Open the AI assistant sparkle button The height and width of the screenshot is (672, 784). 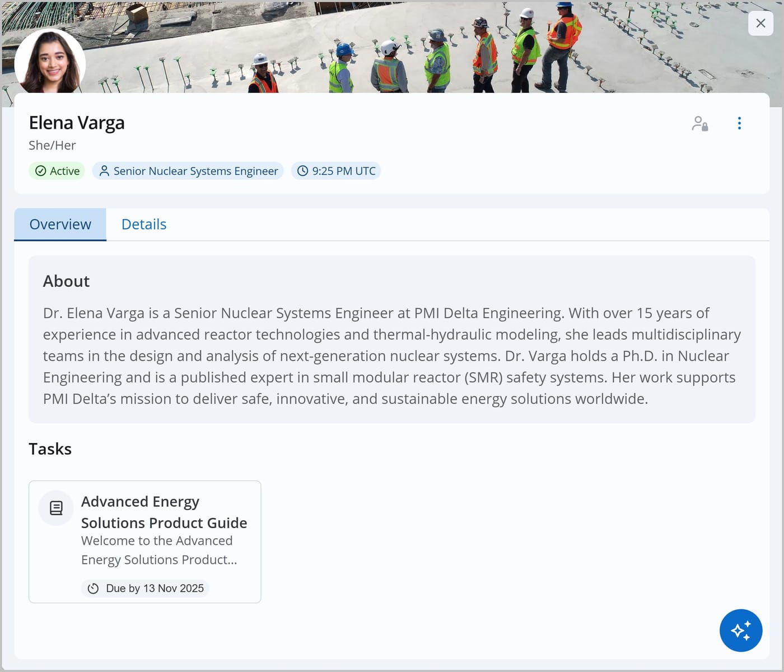point(740,631)
